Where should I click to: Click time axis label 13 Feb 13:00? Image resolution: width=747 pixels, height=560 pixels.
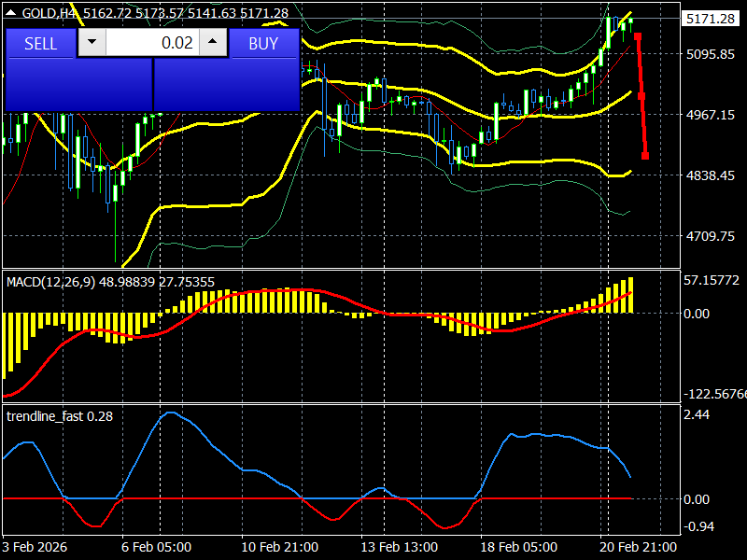400,547
